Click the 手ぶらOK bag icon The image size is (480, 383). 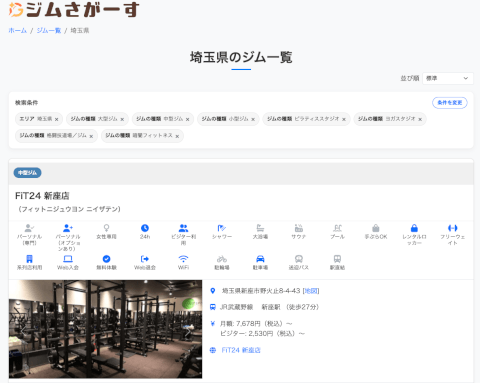tap(376, 228)
